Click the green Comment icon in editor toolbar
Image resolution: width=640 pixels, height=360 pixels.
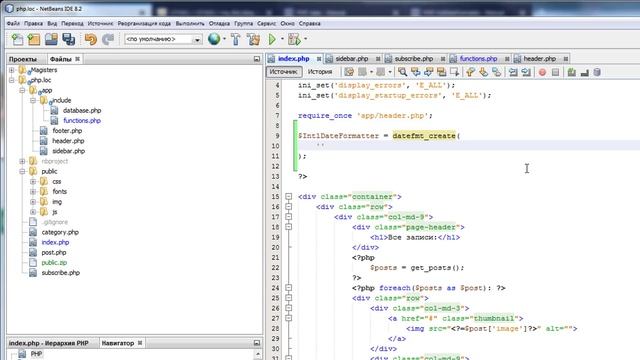coord(571,72)
